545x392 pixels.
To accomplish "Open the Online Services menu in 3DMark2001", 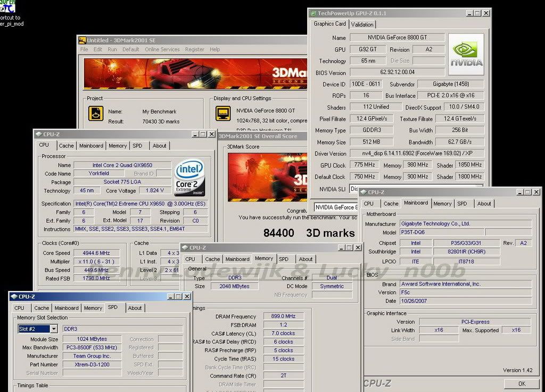I will point(162,49).
